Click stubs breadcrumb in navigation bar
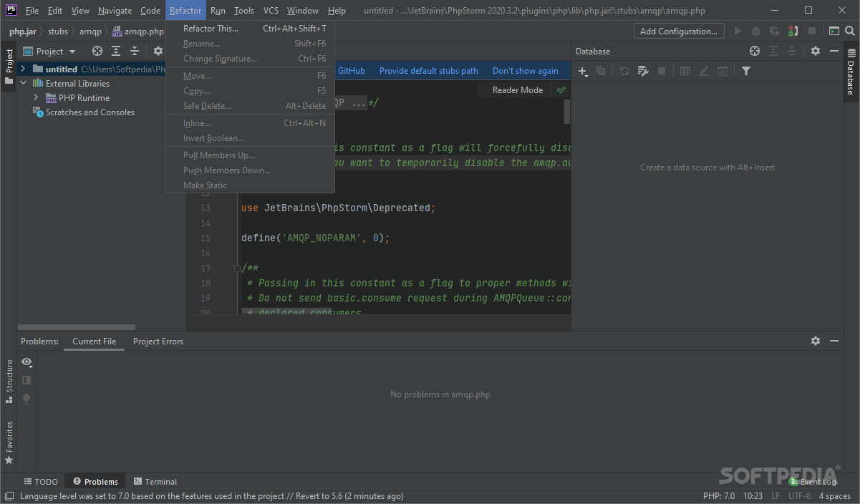 (x=58, y=31)
